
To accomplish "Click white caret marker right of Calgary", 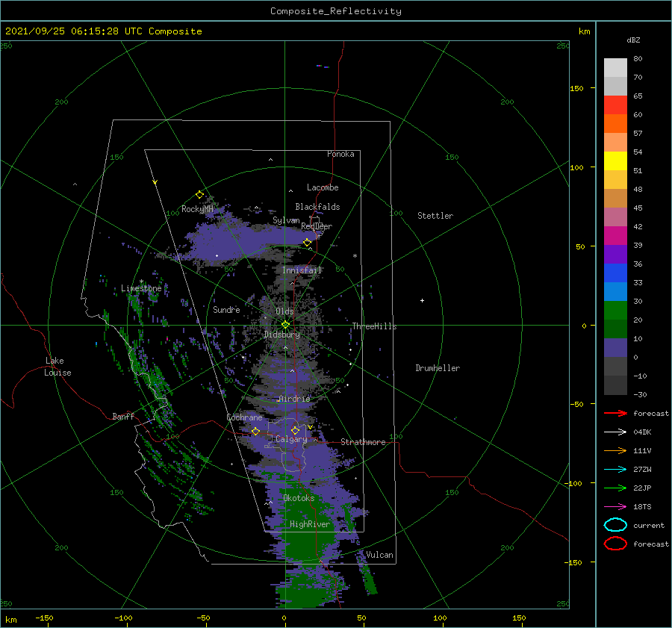I will [315, 440].
